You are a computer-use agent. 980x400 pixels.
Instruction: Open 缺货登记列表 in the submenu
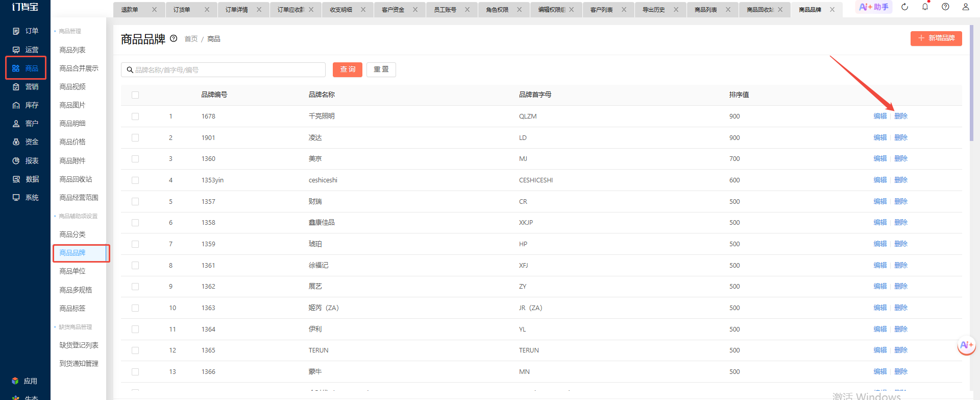tap(79, 345)
